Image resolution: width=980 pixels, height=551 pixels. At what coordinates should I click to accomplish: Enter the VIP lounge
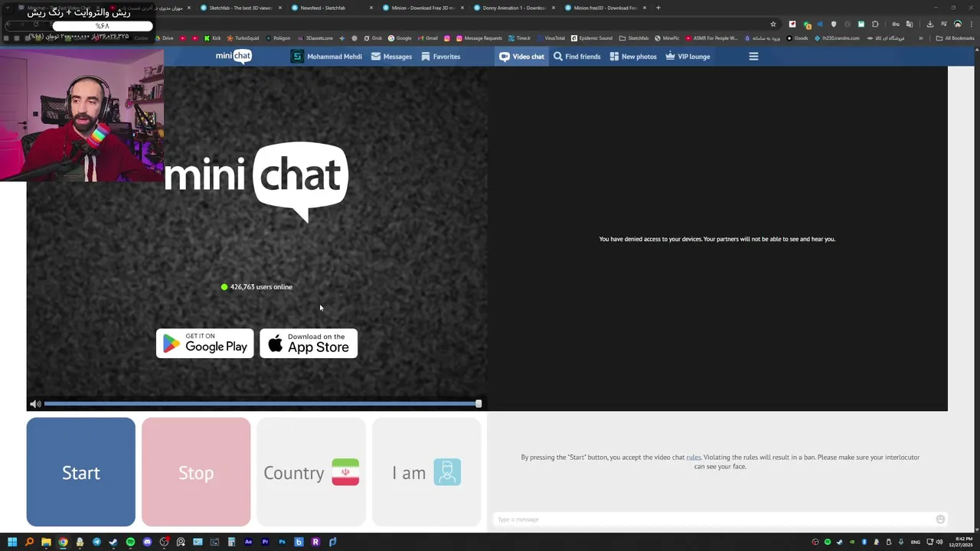pyautogui.click(x=688, y=57)
